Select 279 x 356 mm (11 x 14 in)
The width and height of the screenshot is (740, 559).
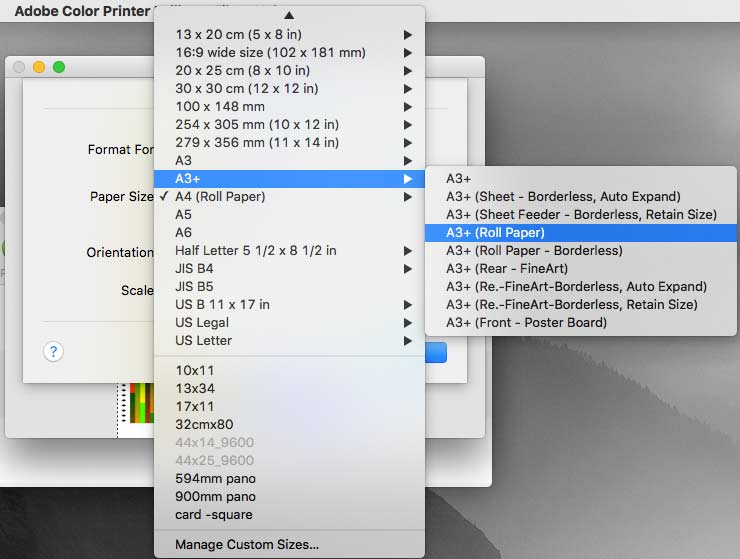coord(289,143)
